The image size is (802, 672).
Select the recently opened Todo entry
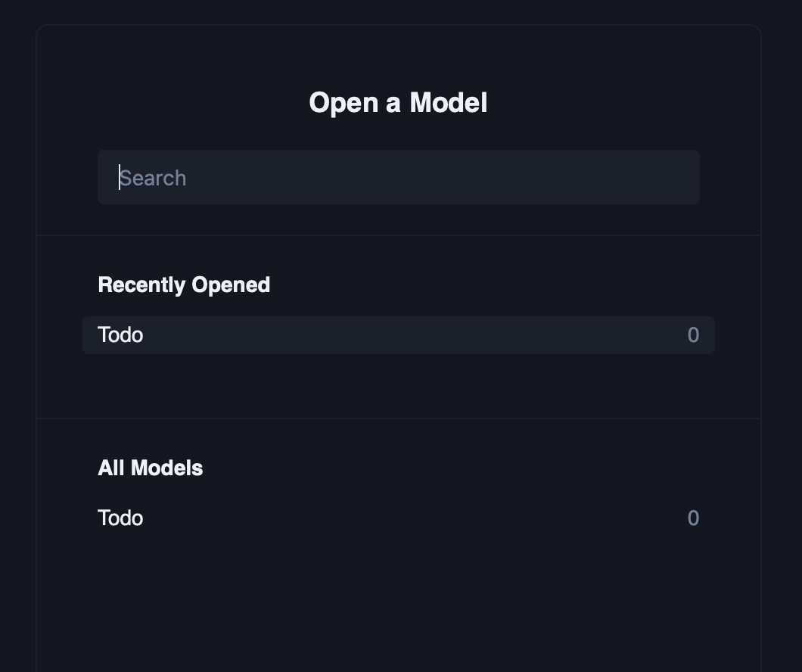(x=398, y=335)
